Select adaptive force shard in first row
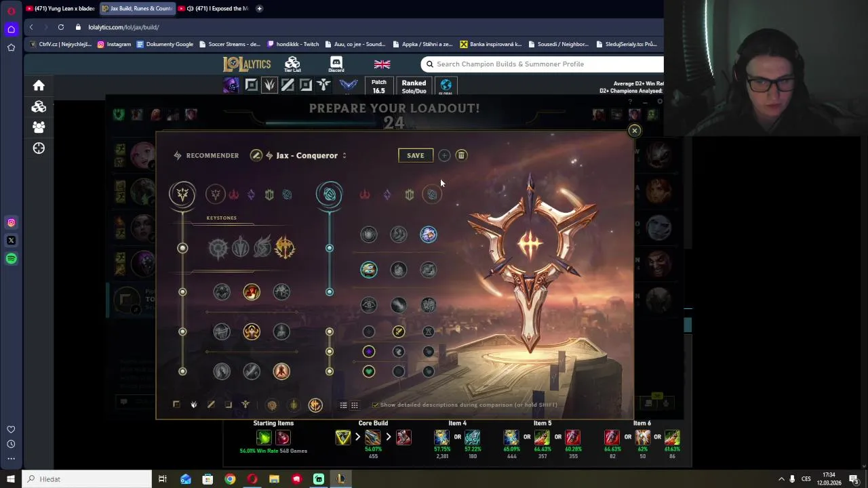The height and width of the screenshot is (488, 868). (368, 331)
